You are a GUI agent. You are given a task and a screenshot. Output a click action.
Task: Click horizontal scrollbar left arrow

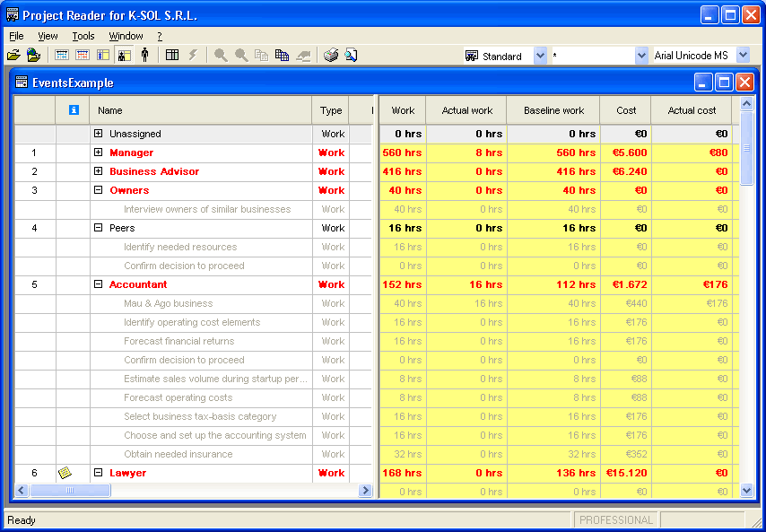[x=22, y=491]
